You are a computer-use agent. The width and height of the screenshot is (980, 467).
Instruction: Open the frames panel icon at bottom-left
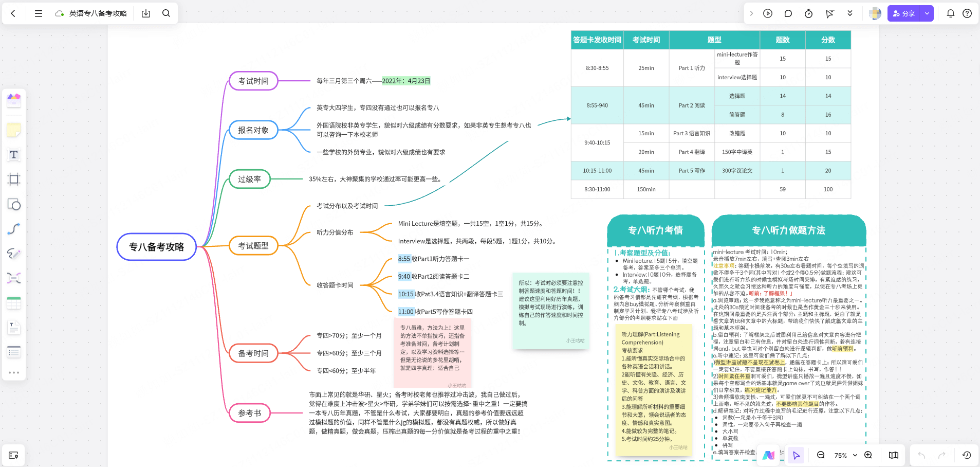point(14,455)
